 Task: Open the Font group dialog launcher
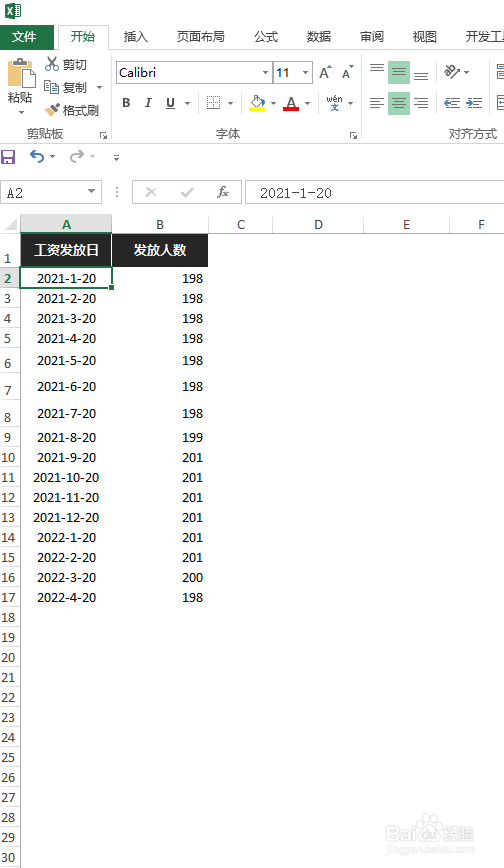[x=353, y=135]
